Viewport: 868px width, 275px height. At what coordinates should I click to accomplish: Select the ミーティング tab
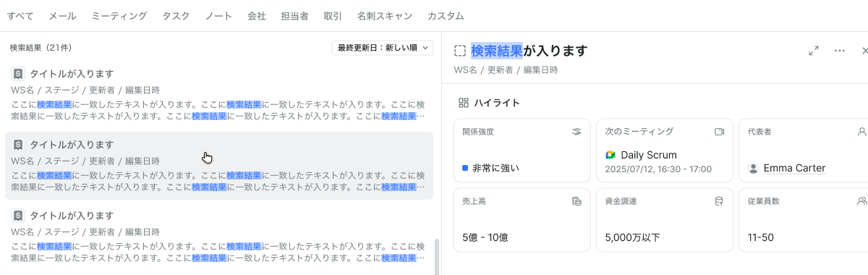click(119, 16)
